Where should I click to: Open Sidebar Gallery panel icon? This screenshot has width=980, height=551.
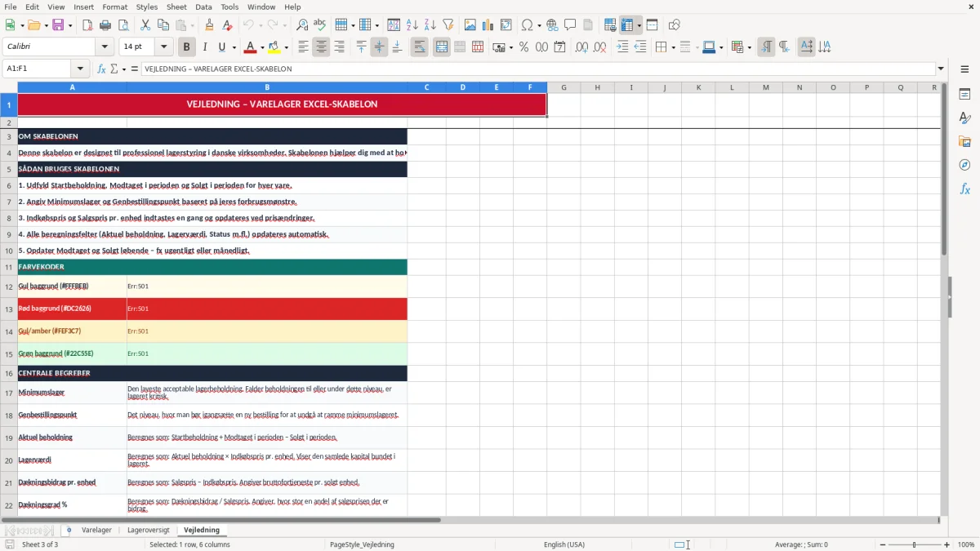(x=964, y=142)
